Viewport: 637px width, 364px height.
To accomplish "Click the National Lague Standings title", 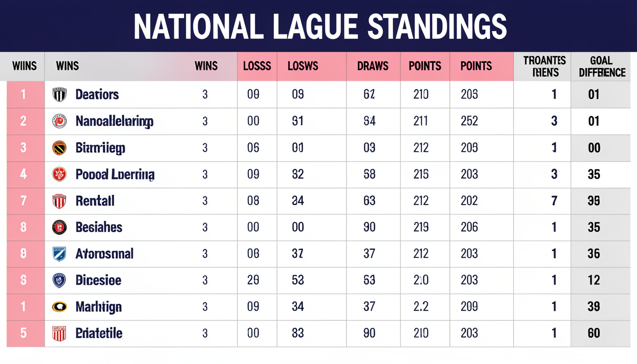I will [320, 26].
